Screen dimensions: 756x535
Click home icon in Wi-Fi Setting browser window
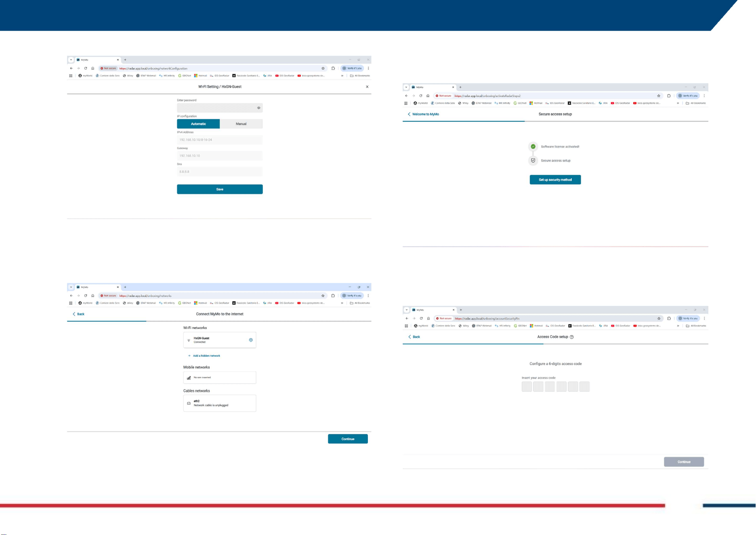pos(93,68)
